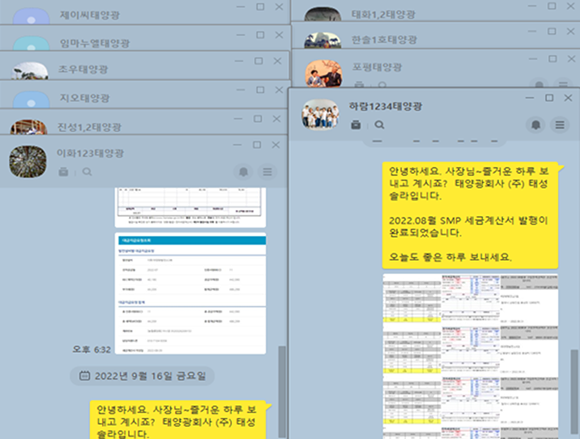Image resolution: width=580 pixels, height=439 pixels.
Task: Open the album icon in 이화123태양광 chat
Action: click(64, 172)
